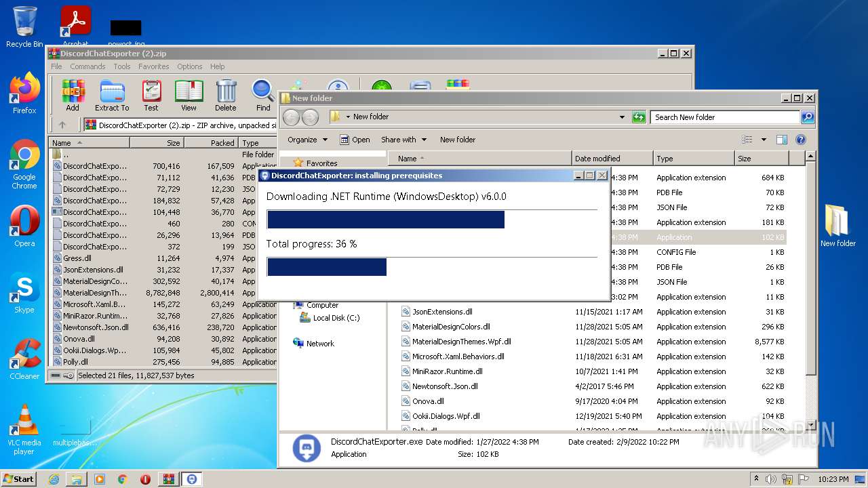Open the Start menu
This screenshot has height=488, width=868.
click(x=19, y=479)
